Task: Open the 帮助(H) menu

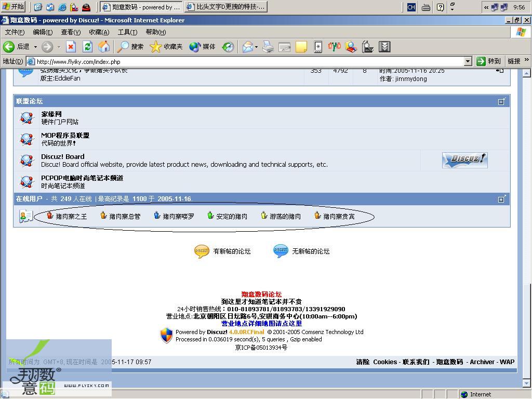Action: click(156, 32)
